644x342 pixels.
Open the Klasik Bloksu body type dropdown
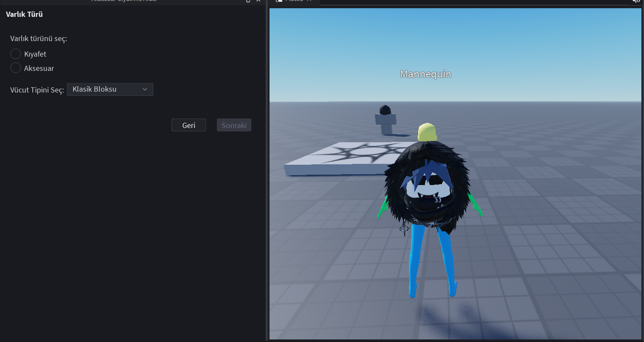pos(110,89)
